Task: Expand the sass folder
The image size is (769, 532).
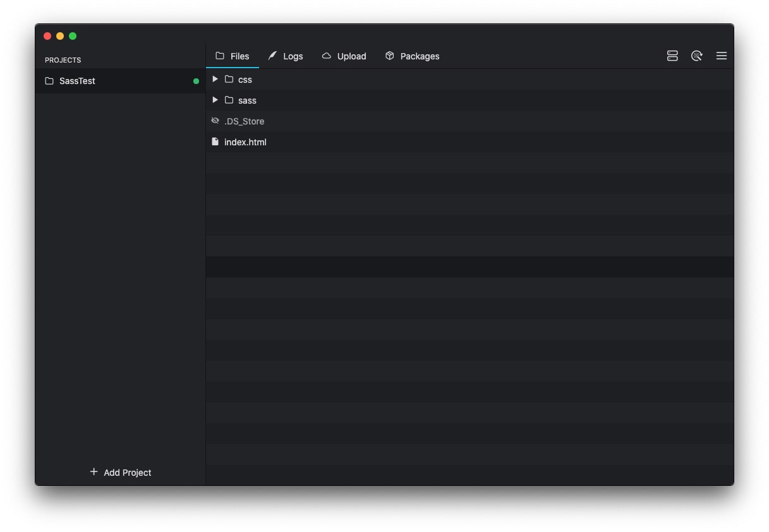Action: click(x=215, y=100)
